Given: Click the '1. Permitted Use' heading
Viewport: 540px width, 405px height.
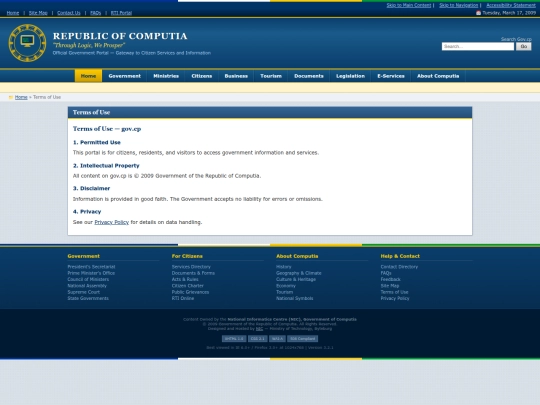Looking at the screenshot, I should tap(96, 142).
